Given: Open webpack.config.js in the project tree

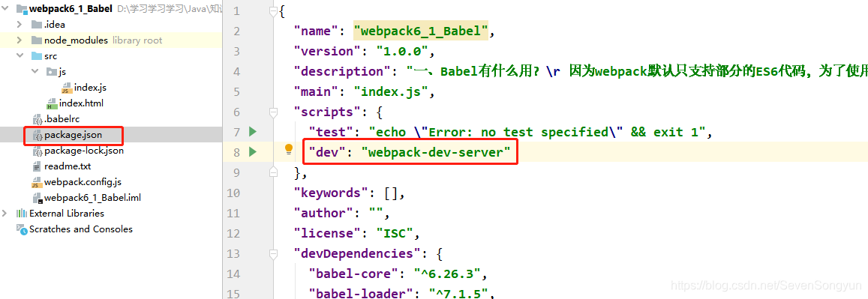Looking at the screenshot, I should 83,182.
